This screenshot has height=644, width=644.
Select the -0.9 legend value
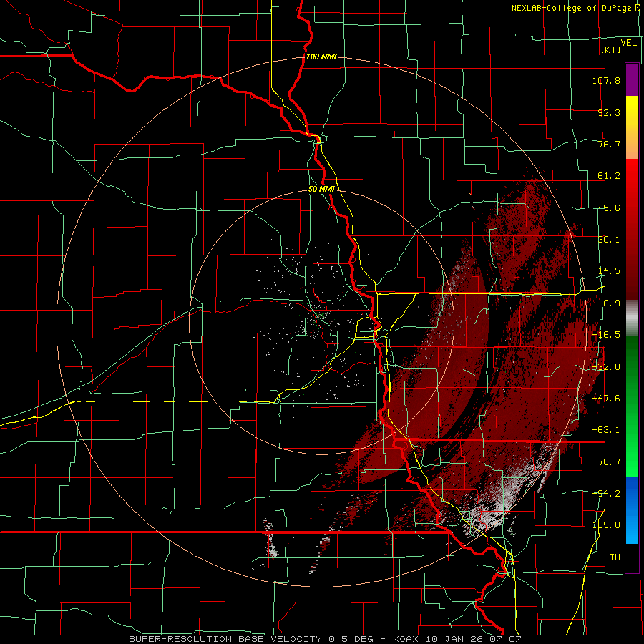tap(609, 303)
